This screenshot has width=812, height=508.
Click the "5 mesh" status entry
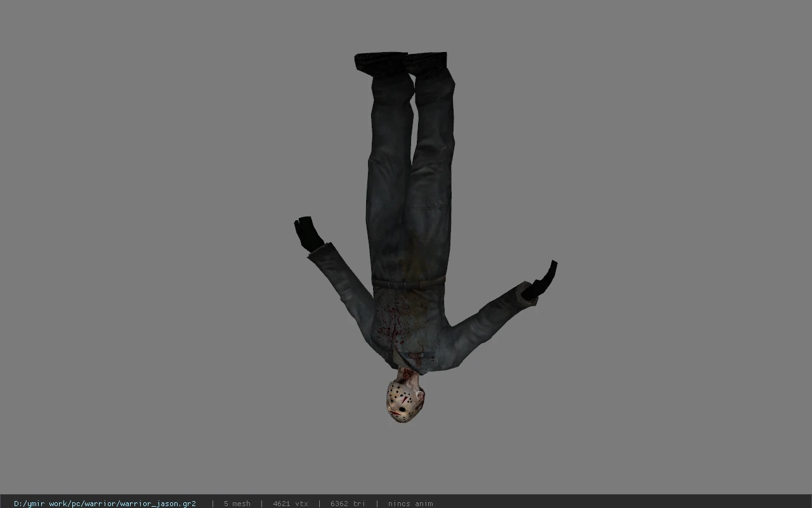237,504
